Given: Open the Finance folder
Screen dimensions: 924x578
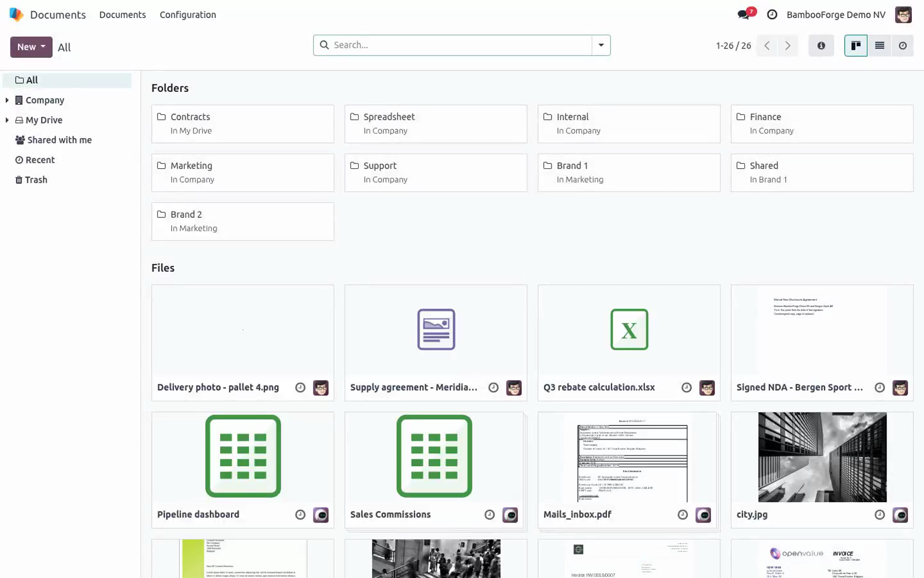Looking at the screenshot, I should (822, 124).
